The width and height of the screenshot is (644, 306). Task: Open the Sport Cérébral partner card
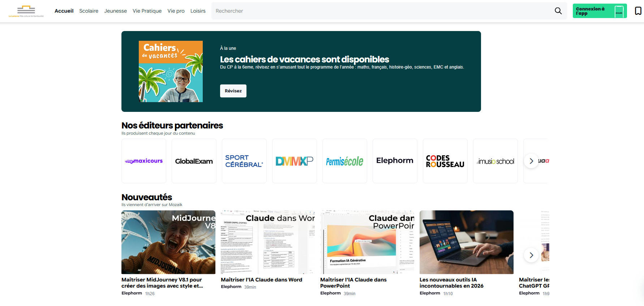(244, 161)
